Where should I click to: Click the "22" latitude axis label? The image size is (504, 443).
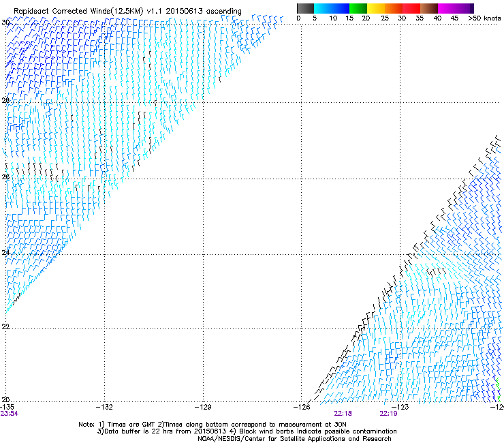5,327
